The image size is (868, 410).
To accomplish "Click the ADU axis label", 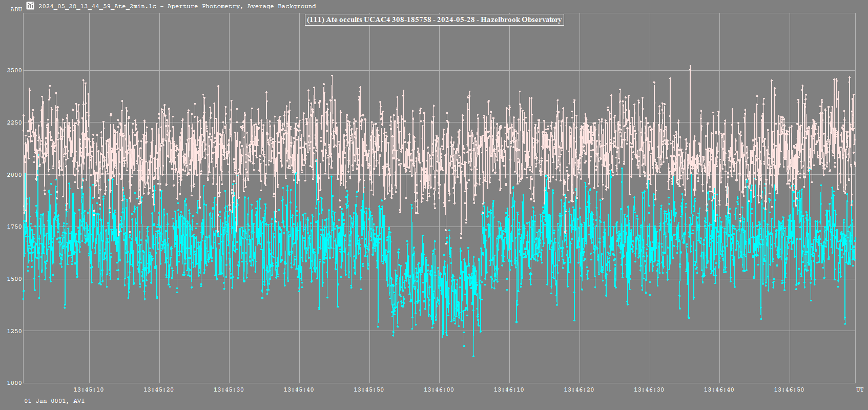I will (x=16, y=9).
